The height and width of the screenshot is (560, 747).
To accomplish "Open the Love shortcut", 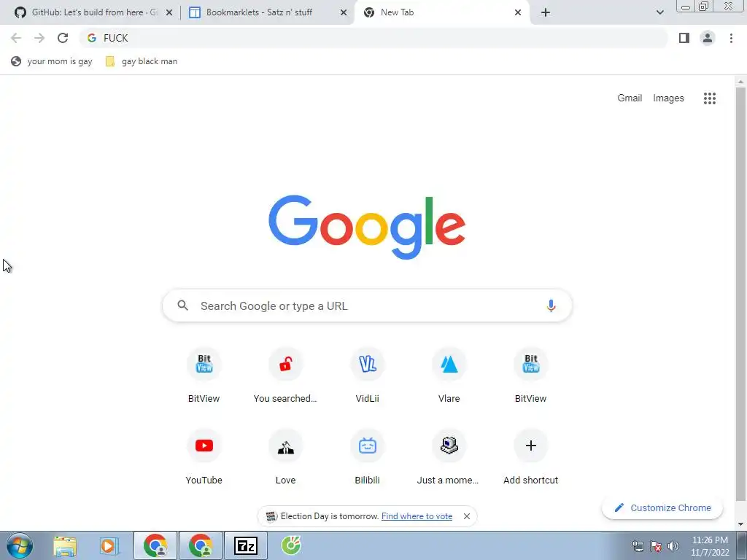I will [285, 457].
